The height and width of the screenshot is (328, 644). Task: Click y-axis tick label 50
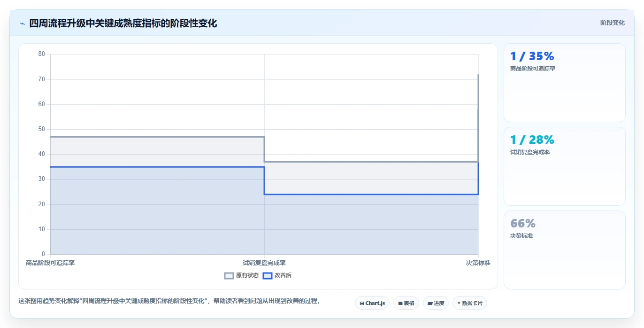coord(42,129)
